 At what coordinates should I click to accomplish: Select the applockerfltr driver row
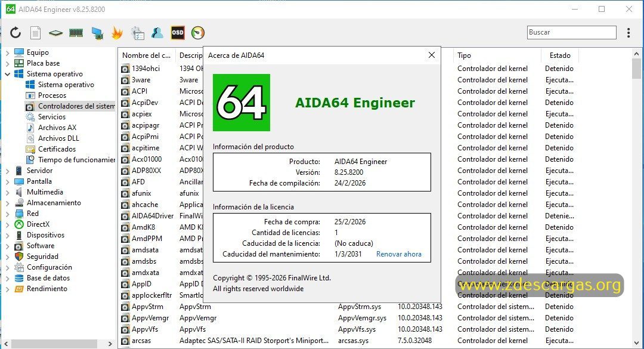151,295
